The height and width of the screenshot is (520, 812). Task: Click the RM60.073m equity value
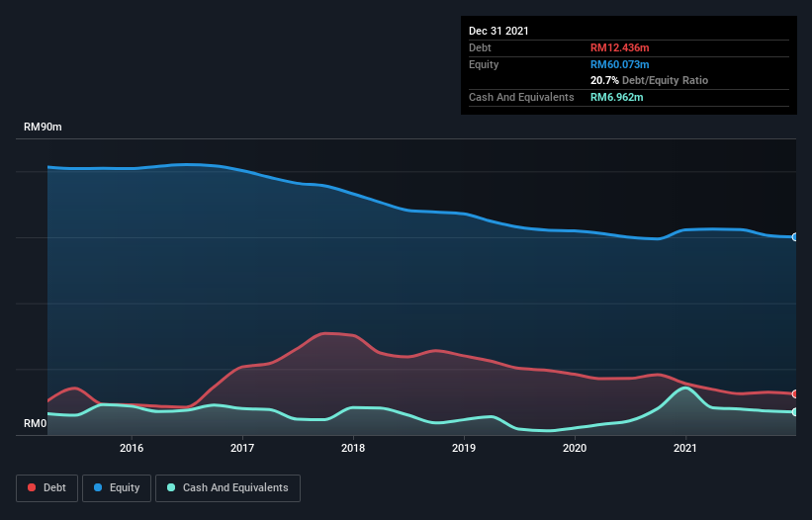[x=619, y=64]
